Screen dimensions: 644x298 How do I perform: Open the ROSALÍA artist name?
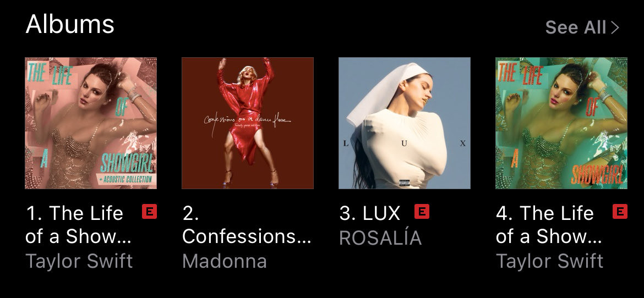click(x=380, y=237)
